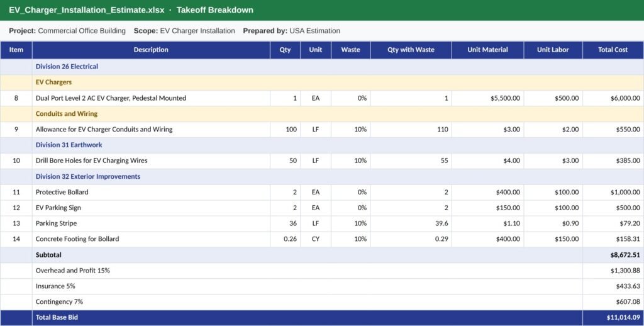Click the Contingency 7% row label
The image size is (644, 326).
click(x=59, y=301)
